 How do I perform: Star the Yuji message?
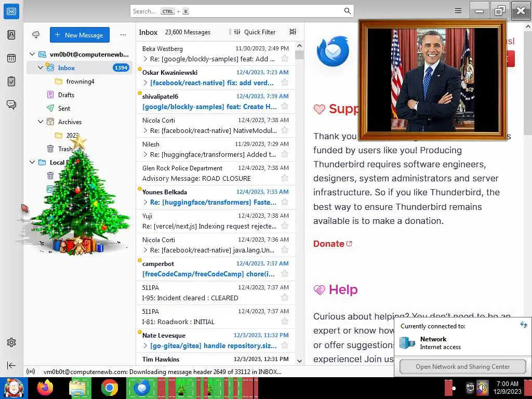tap(285, 226)
